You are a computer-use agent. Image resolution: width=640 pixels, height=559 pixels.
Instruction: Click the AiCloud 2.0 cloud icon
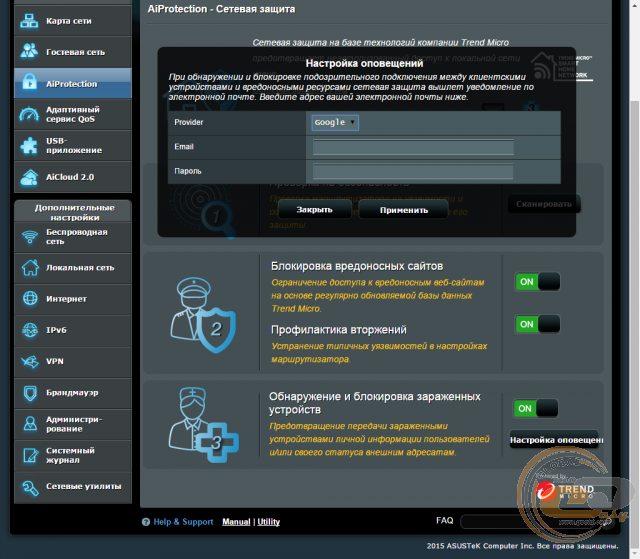pyautogui.click(x=29, y=177)
